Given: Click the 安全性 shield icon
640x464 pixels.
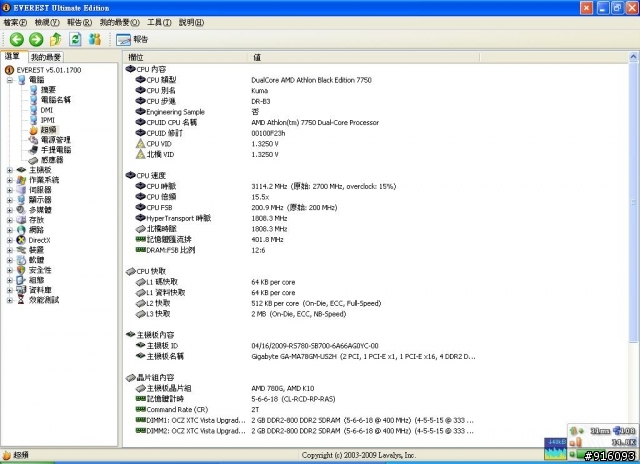Looking at the screenshot, I should coord(21,270).
